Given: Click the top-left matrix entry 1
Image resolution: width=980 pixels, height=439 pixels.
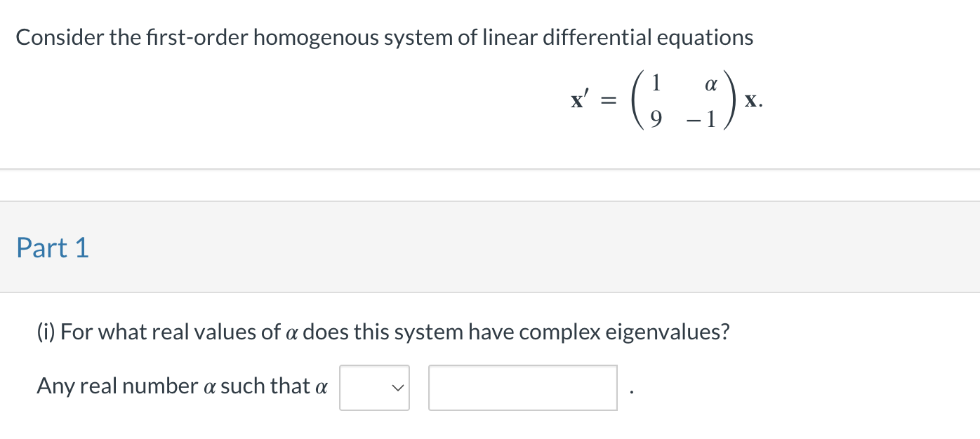Looking at the screenshot, I should pos(656,83).
